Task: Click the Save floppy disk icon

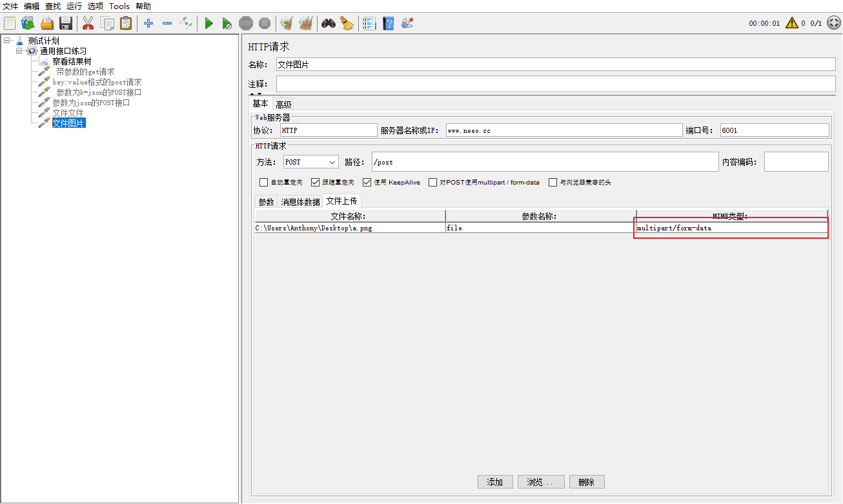Action: click(x=66, y=24)
